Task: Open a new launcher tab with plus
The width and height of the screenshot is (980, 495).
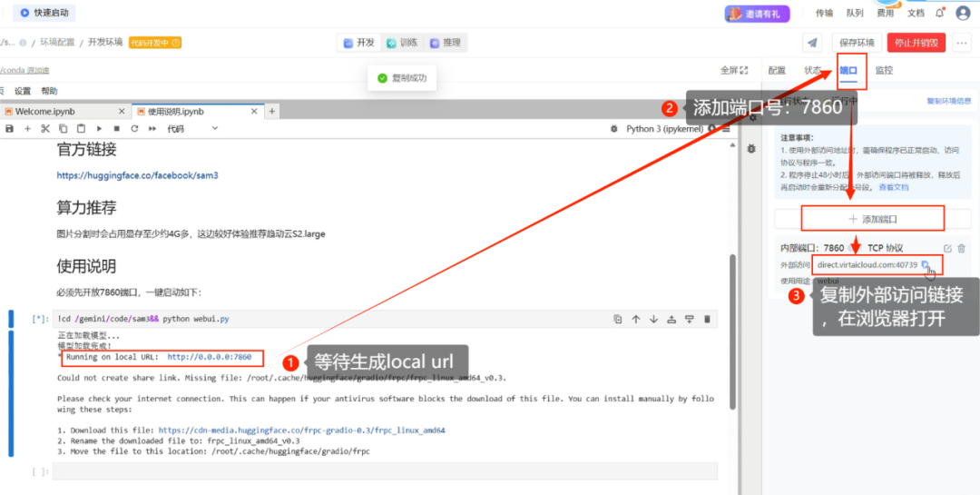Action: coord(272,112)
